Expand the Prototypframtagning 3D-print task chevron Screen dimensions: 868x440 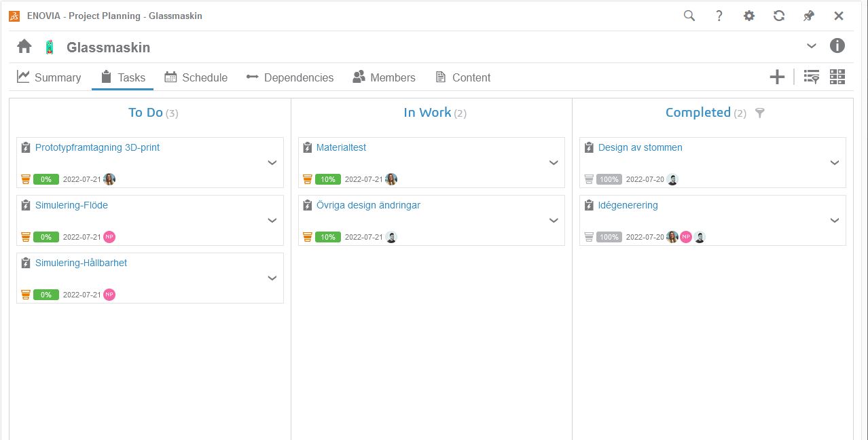tap(272, 163)
